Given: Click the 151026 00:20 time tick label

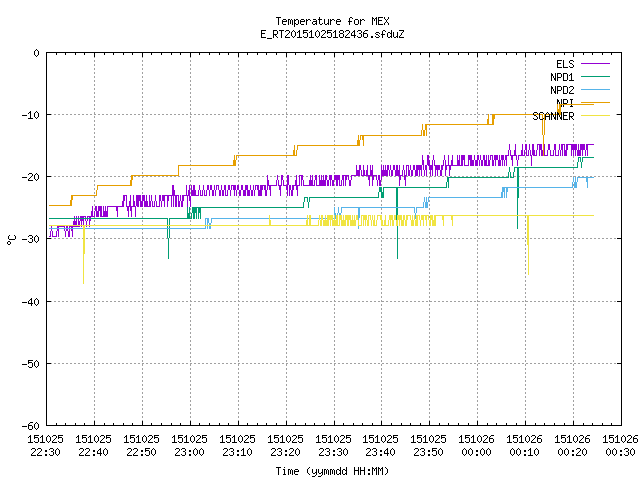Looking at the screenshot, I should coord(572,446).
